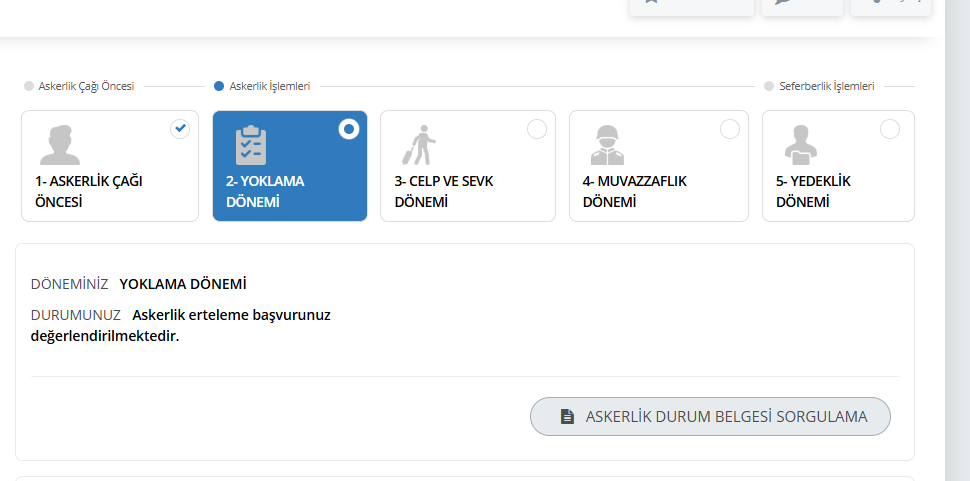Click the document icon on Askerlik Durum Belgesi button

(567, 417)
